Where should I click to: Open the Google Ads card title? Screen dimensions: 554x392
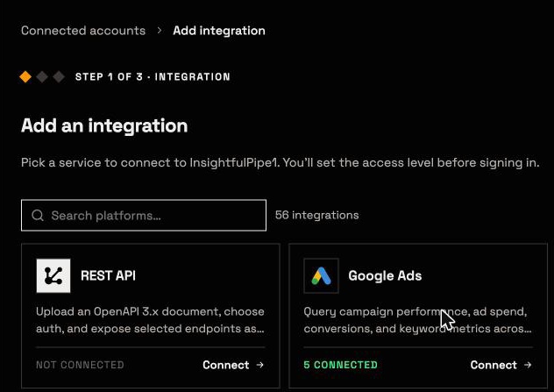[385, 275]
